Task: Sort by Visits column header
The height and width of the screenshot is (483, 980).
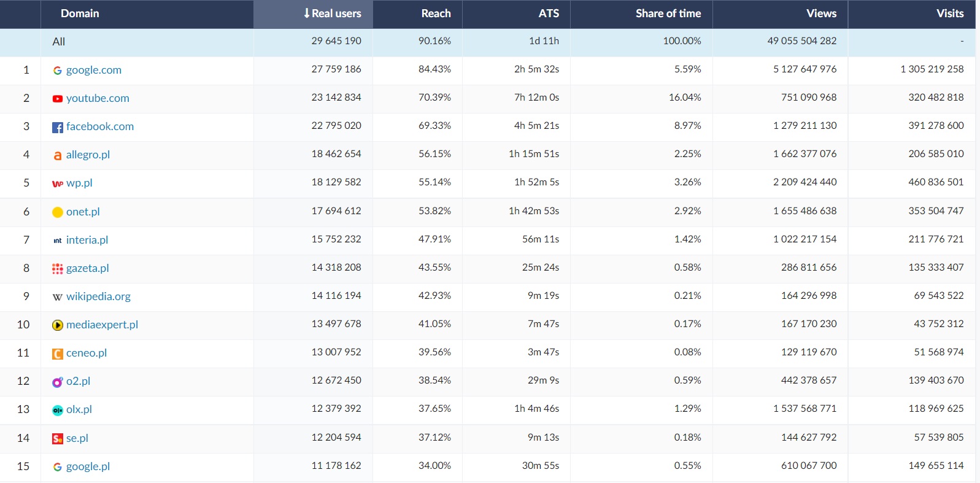Action: click(x=949, y=14)
